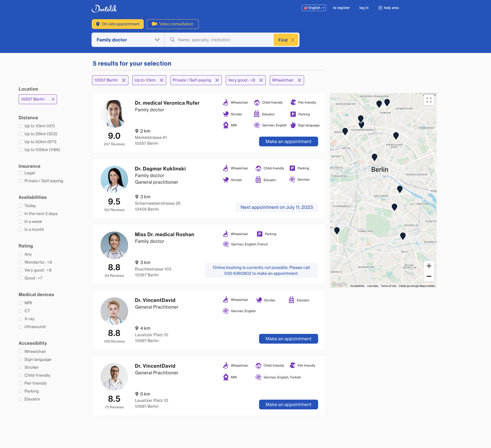This screenshot has width=491, height=448.
Task: Switch to Video consultation tab
Action: point(173,24)
